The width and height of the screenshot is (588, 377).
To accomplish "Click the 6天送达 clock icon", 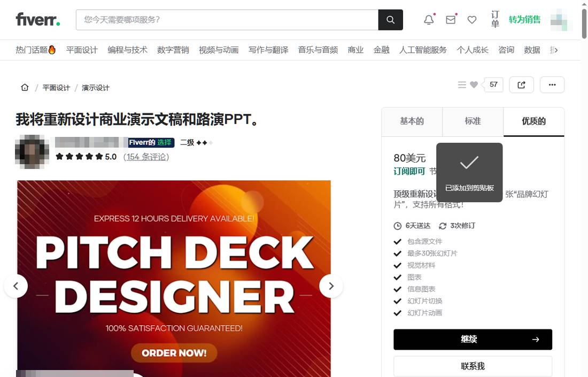I will coord(398,226).
